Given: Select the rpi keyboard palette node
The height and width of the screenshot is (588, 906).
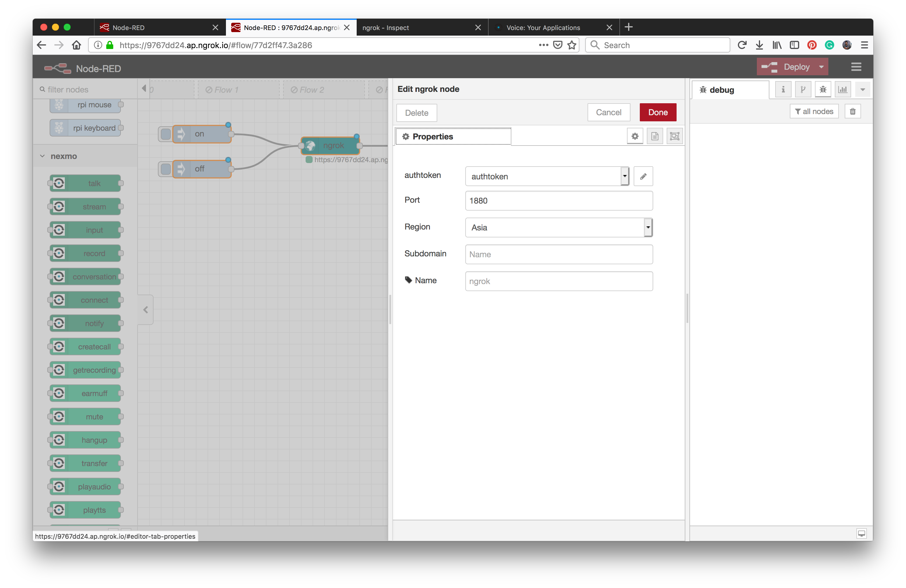Looking at the screenshot, I should (85, 128).
